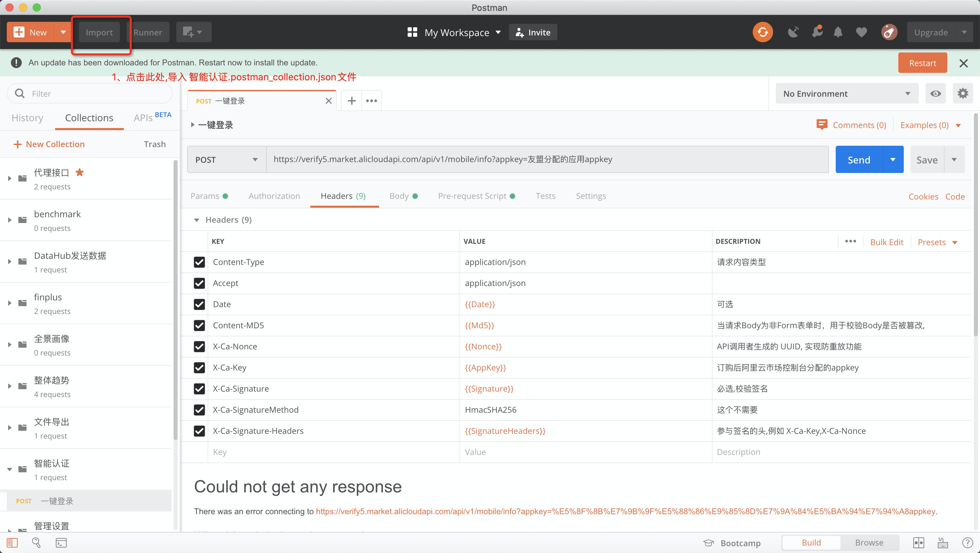The height and width of the screenshot is (553, 980).
Task: Send the request
Action: point(859,159)
